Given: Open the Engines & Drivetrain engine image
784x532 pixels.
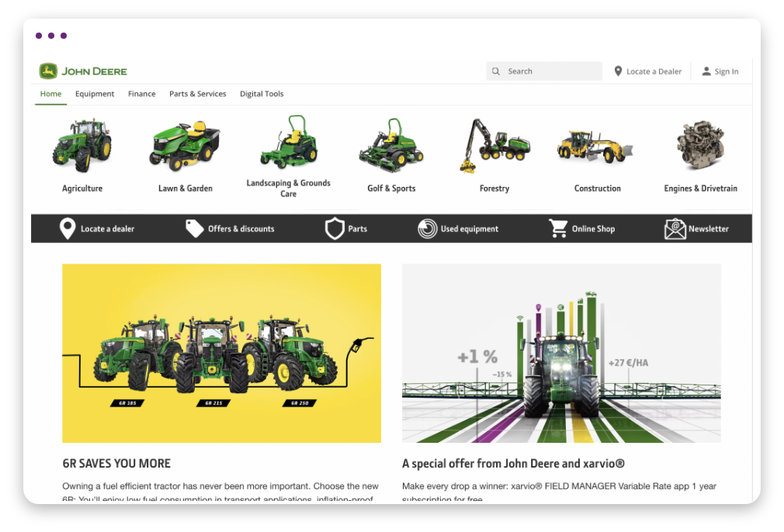Looking at the screenshot, I should [x=700, y=145].
